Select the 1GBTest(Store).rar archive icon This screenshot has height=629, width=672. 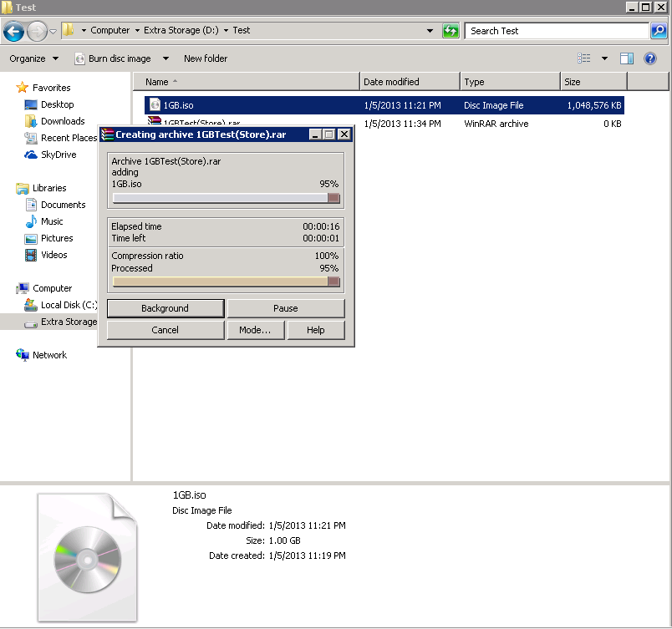pyautogui.click(x=155, y=120)
